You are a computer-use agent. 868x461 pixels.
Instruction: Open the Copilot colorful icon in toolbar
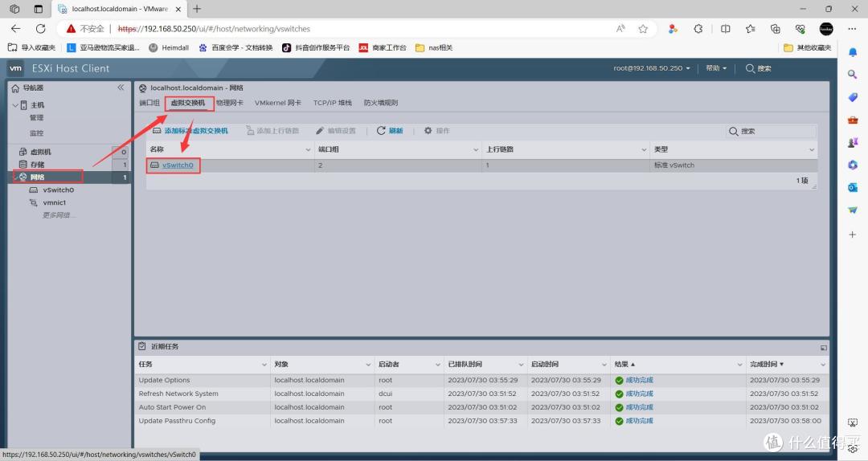[x=673, y=29]
